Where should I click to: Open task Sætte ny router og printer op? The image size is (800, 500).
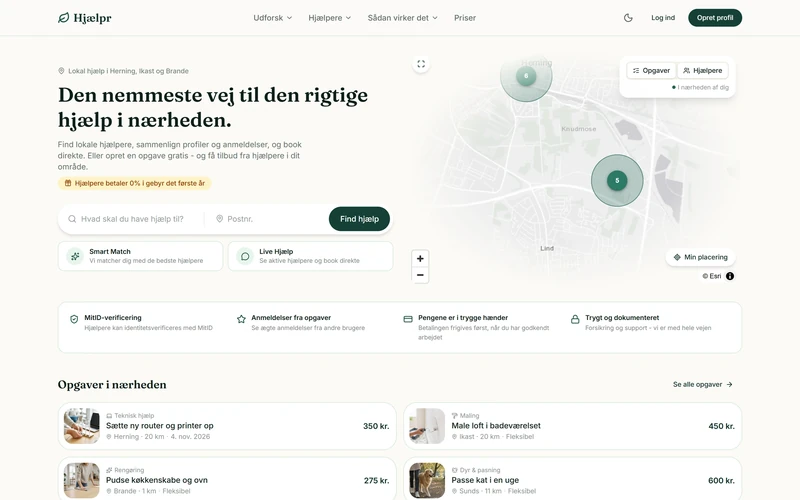227,426
